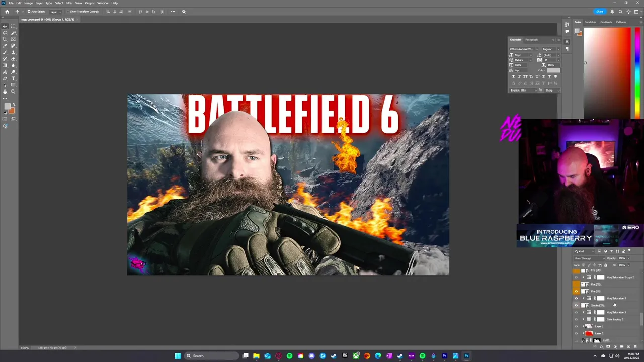Click the Create new group folder icon
Screen dimensions: 644x362
point(622,346)
